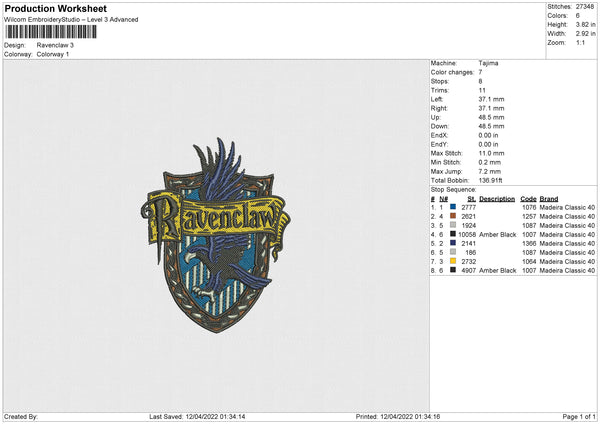Click the 'Production Worksheet' title
This screenshot has width=600, height=424.
[56, 8]
